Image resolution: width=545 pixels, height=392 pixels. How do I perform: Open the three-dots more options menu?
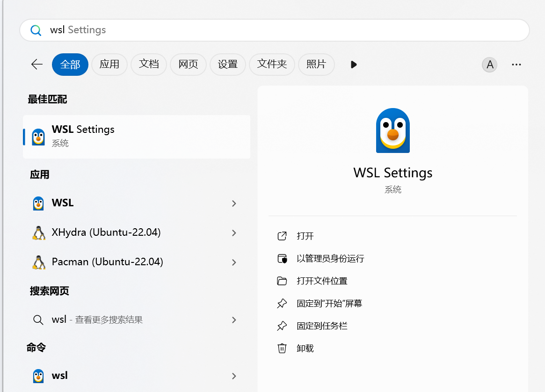(x=516, y=65)
